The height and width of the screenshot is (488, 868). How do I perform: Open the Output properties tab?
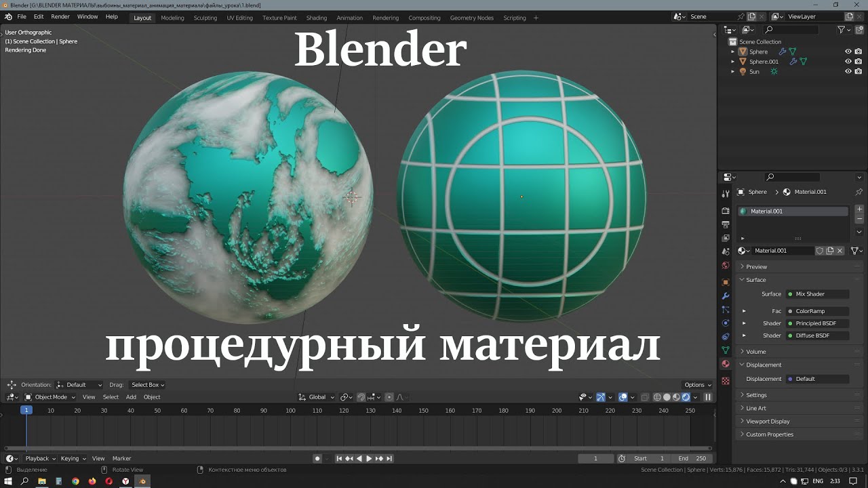pos(726,224)
